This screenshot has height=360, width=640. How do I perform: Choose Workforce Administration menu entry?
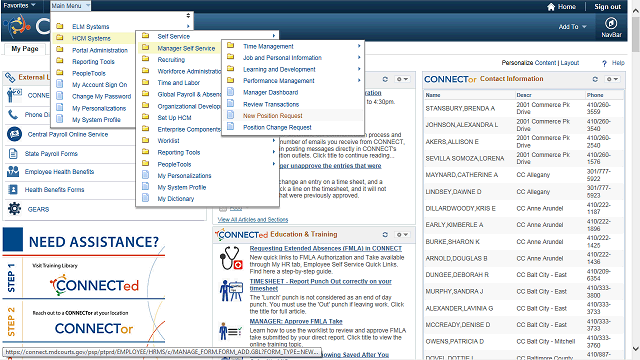[x=189, y=71]
